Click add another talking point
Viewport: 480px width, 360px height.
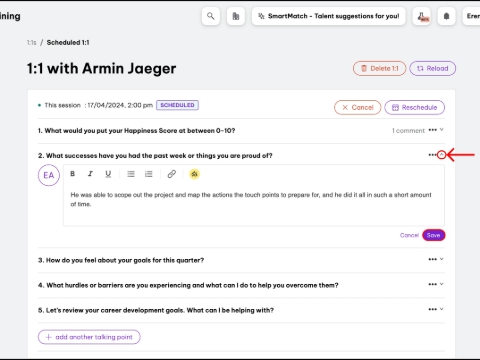[x=89, y=337]
